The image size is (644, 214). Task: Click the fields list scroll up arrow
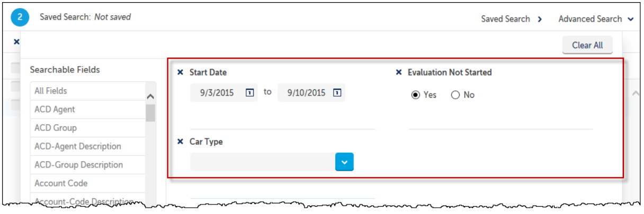(150, 97)
